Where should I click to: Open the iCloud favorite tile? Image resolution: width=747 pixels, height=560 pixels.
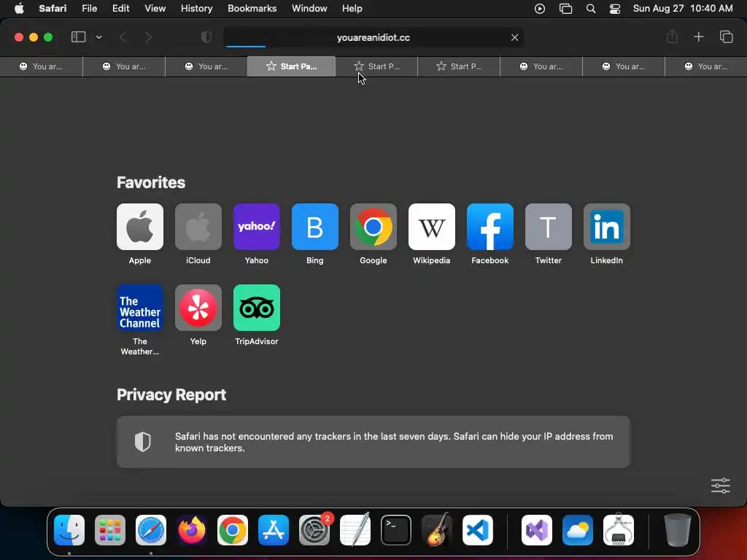click(x=198, y=227)
